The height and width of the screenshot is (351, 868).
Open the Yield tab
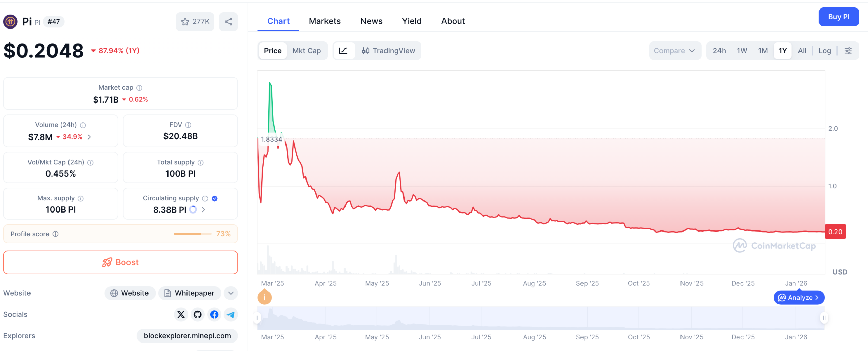click(x=412, y=21)
